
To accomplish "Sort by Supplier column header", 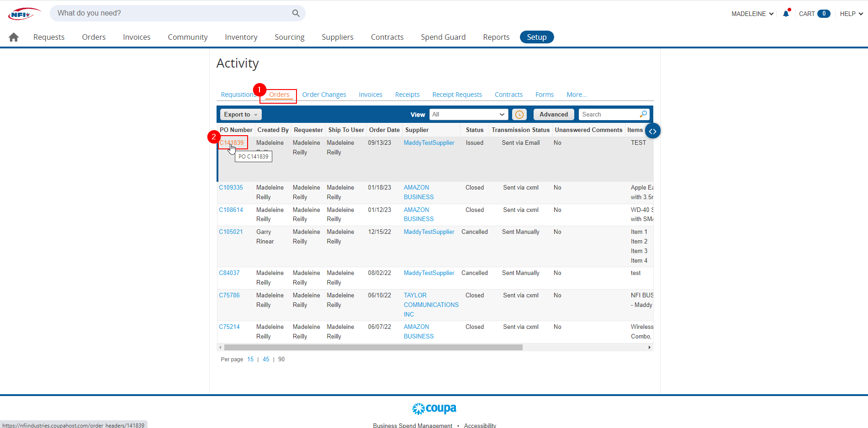I will pyautogui.click(x=417, y=130).
